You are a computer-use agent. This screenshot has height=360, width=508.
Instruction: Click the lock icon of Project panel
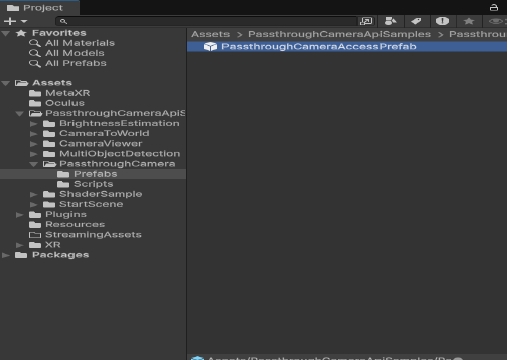tap(493, 7)
